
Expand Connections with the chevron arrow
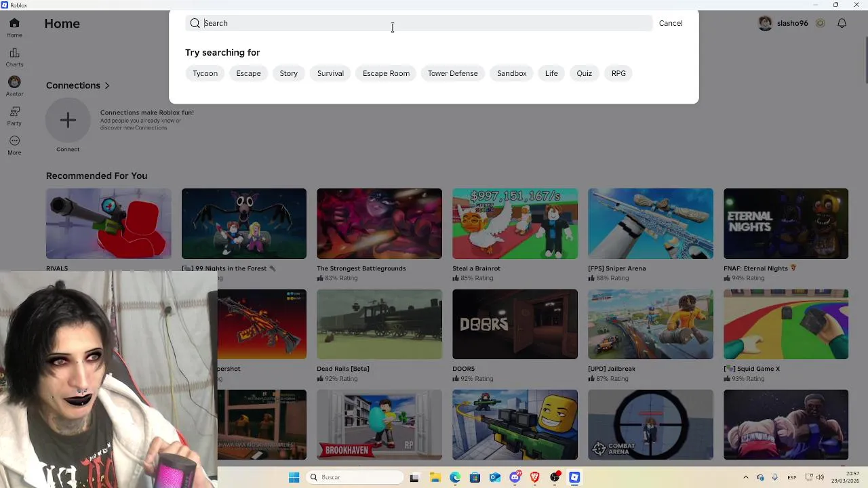(x=107, y=85)
